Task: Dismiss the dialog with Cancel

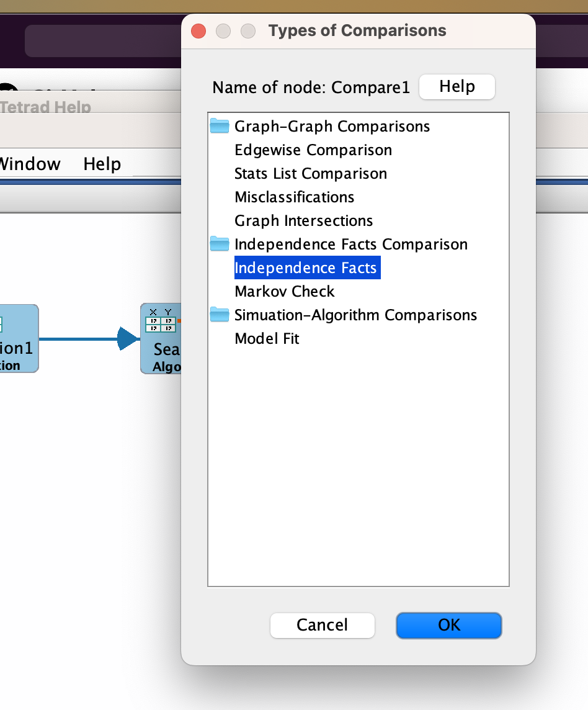Action: tap(322, 626)
